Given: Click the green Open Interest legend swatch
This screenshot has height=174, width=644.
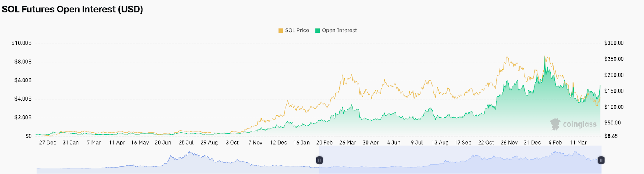Looking at the screenshot, I should tap(317, 31).
